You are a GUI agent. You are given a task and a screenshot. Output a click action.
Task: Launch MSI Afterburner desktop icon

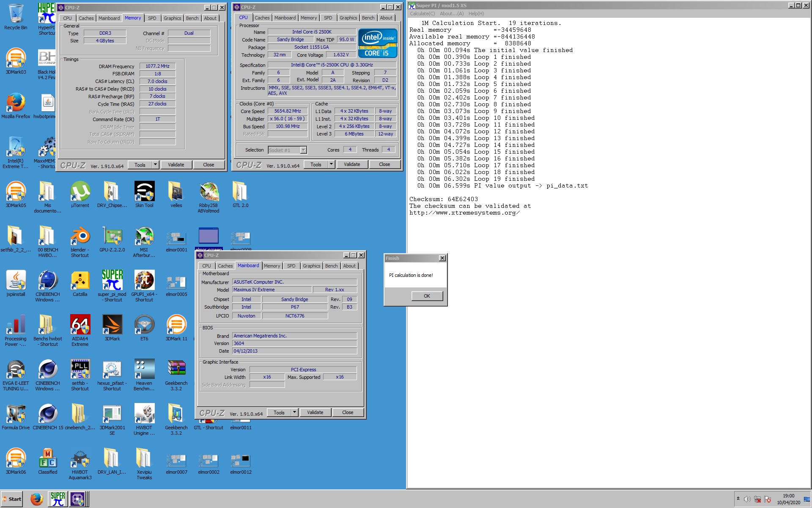pos(144,242)
